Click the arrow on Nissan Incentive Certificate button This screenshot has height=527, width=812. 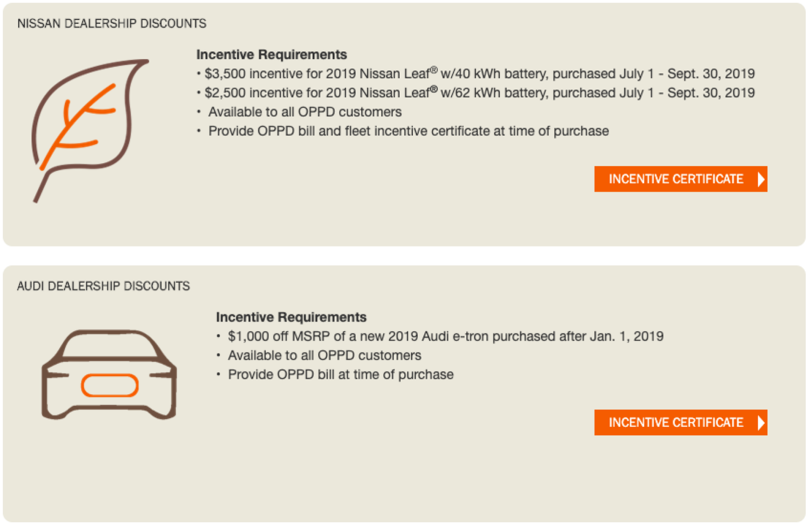point(761,179)
